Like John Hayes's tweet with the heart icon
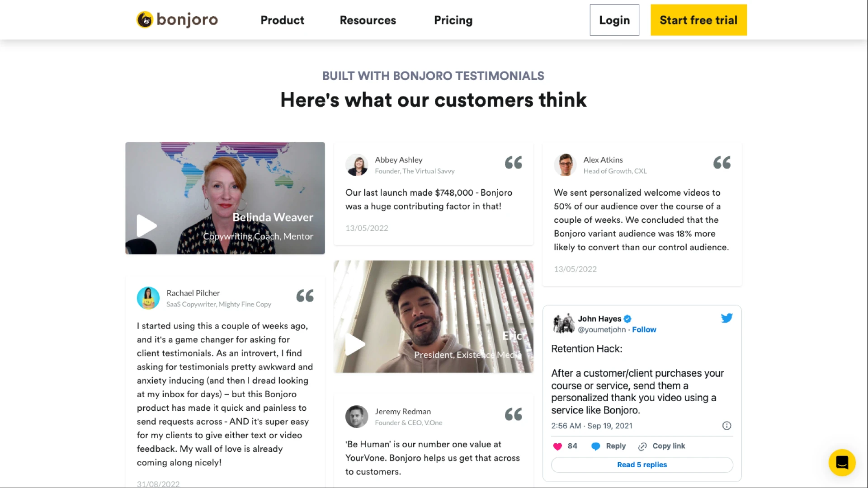Screen dimensions: 868x488 click(557, 446)
